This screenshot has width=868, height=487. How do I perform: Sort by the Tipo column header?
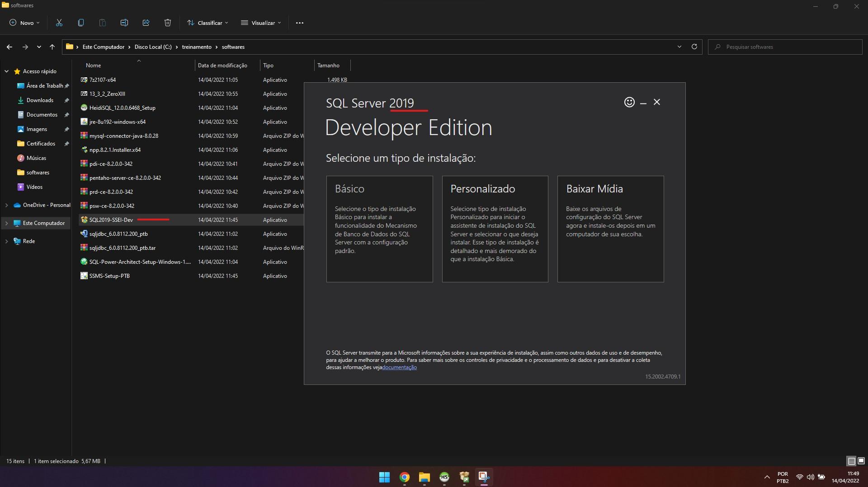pos(287,65)
